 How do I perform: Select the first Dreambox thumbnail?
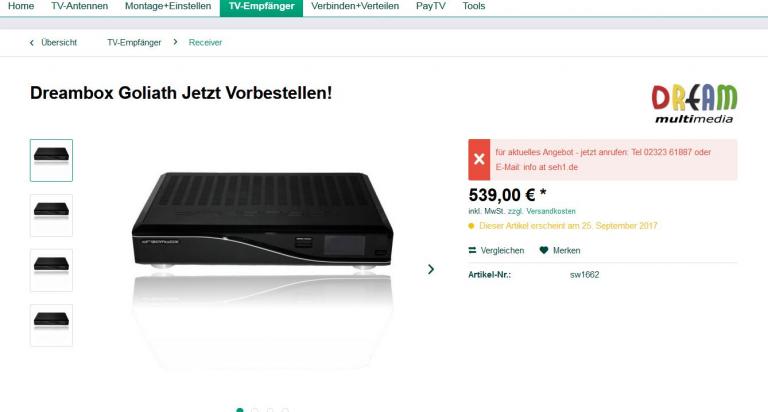(51, 160)
